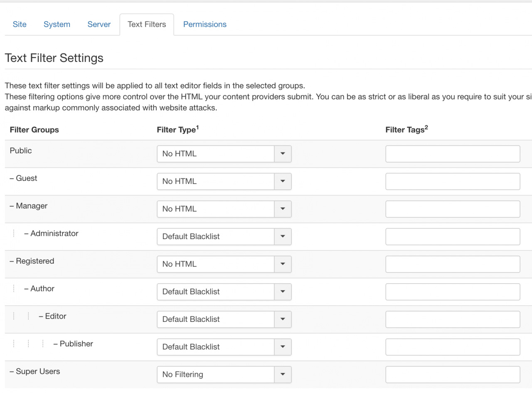Screen dimensions: 532x393
Task: Click Publisher filter type dropdown arrow
Action: coord(283,347)
